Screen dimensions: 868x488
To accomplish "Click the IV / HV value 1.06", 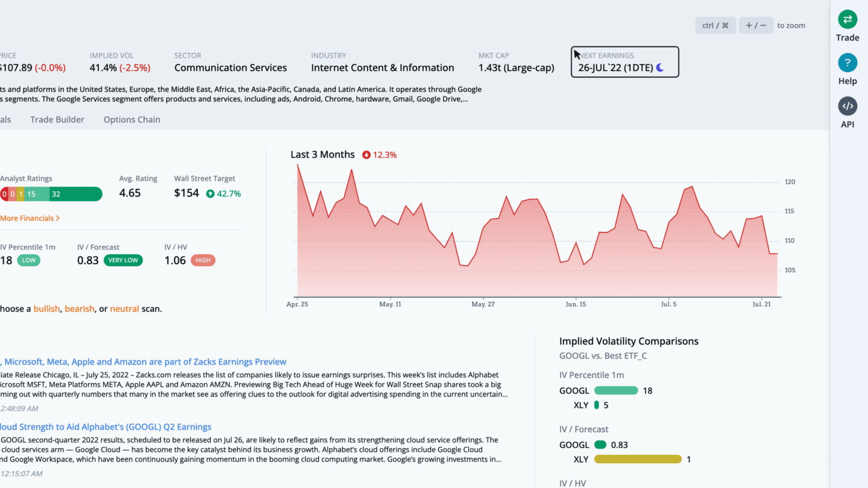I will pyautogui.click(x=175, y=261).
